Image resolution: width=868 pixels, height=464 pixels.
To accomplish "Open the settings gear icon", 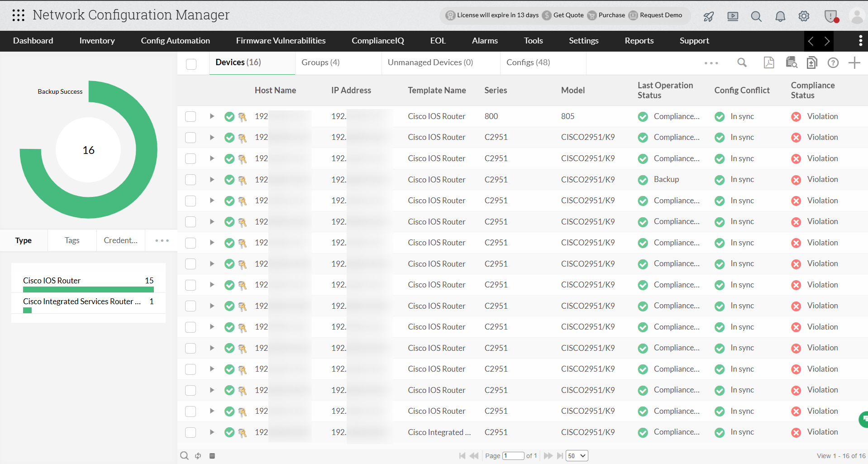I will (804, 16).
